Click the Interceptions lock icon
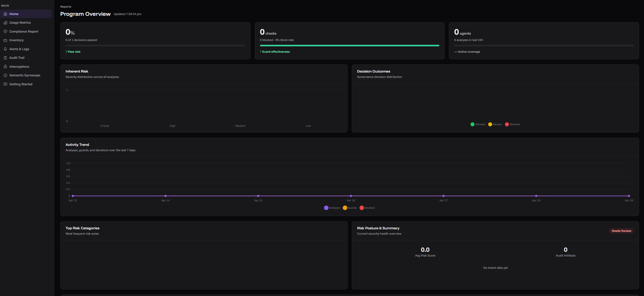This screenshot has width=644, height=296. point(5,67)
